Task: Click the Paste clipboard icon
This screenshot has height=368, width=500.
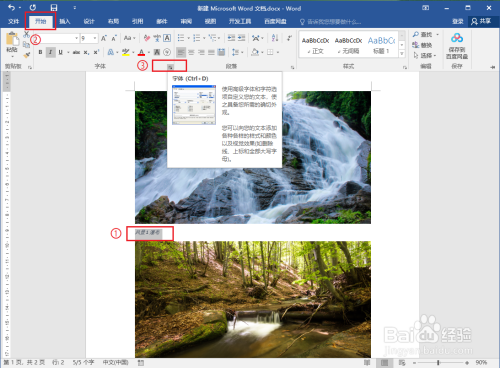Action: pyautogui.click(x=12, y=39)
